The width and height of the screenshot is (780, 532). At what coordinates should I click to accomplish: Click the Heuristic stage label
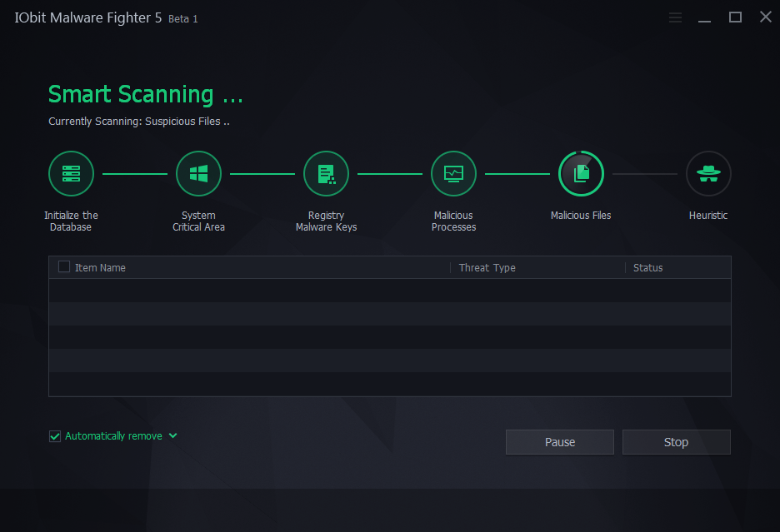[x=708, y=216]
